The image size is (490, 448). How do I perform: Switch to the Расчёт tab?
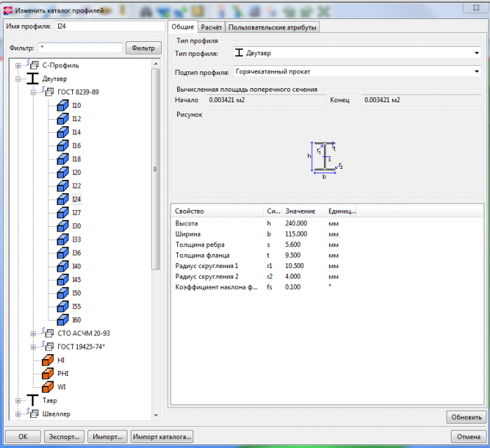210,27
